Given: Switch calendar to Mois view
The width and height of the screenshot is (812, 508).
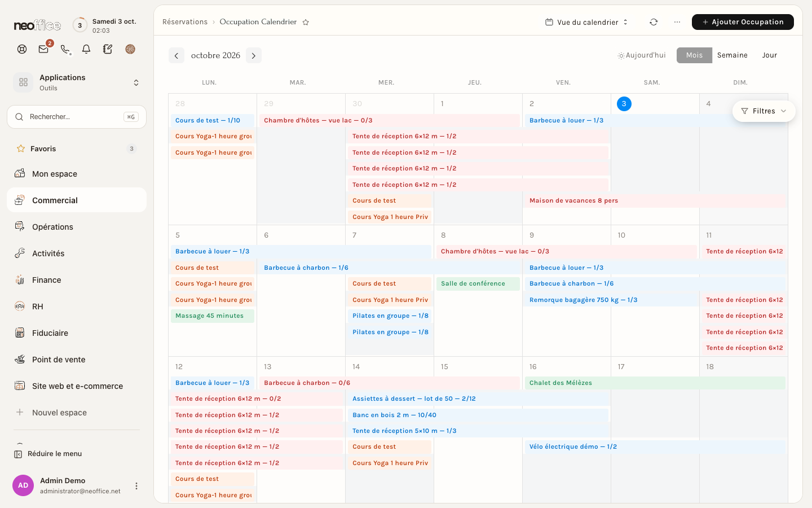Looking at the screenshot, I should tap(694, 55).
